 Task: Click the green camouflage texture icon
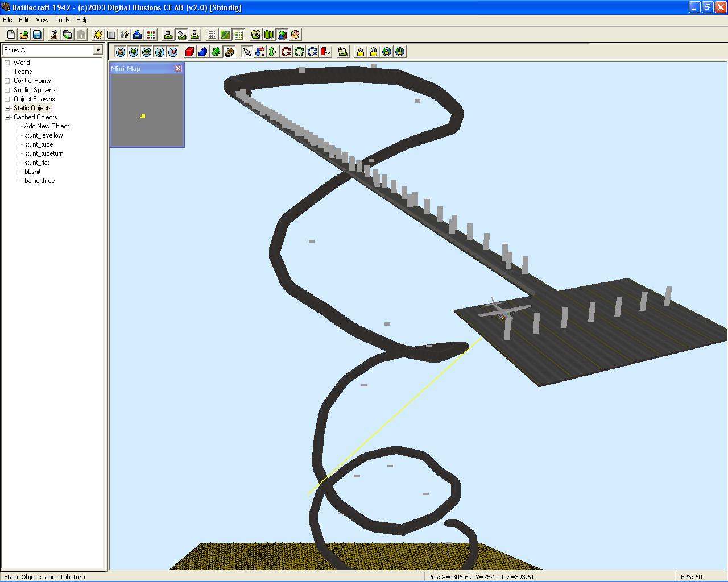(256, 35)
